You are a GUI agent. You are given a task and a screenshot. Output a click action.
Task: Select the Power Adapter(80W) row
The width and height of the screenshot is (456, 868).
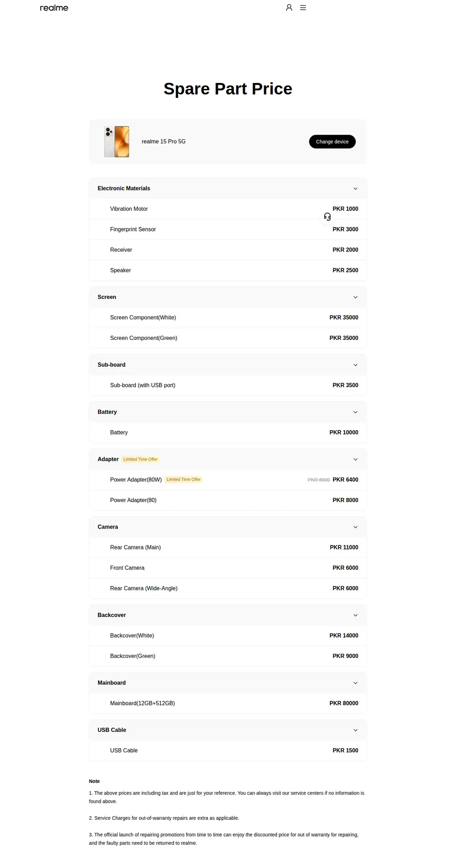(228, 480)
